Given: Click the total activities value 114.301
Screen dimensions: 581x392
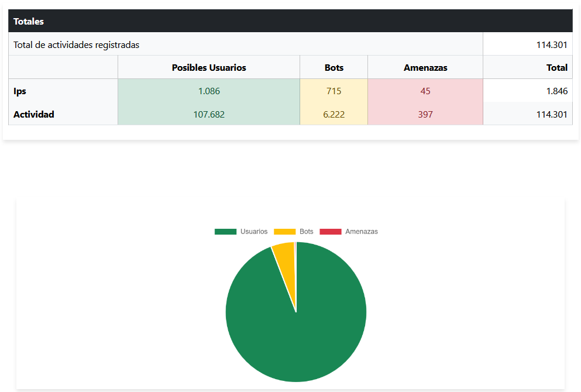Looking at the screenshot, I should coord(553,44).
